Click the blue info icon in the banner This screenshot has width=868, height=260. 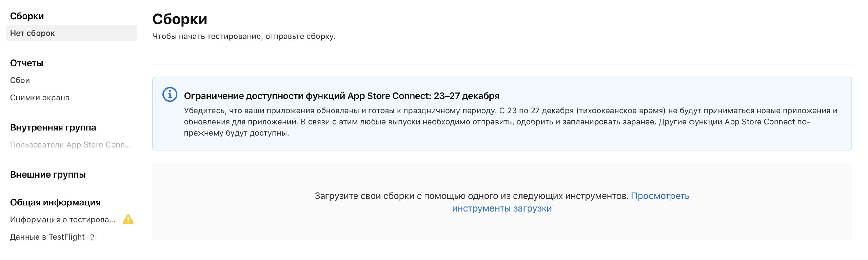[170, 95]
